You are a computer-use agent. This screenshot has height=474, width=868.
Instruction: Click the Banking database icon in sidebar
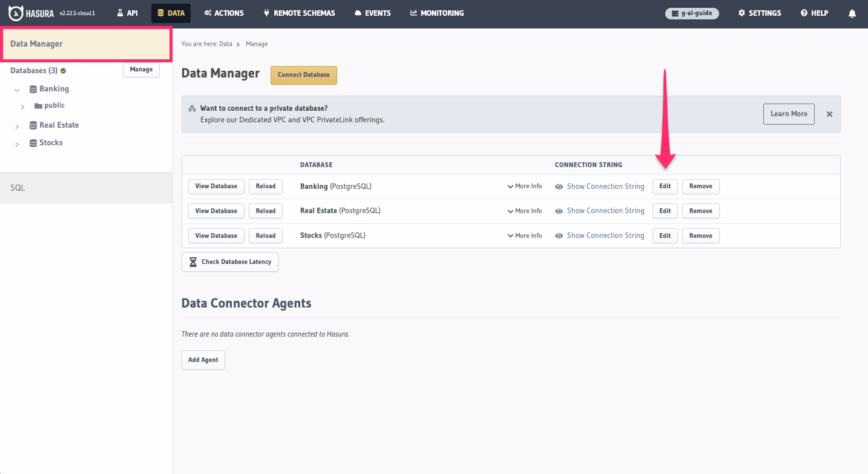33,89
